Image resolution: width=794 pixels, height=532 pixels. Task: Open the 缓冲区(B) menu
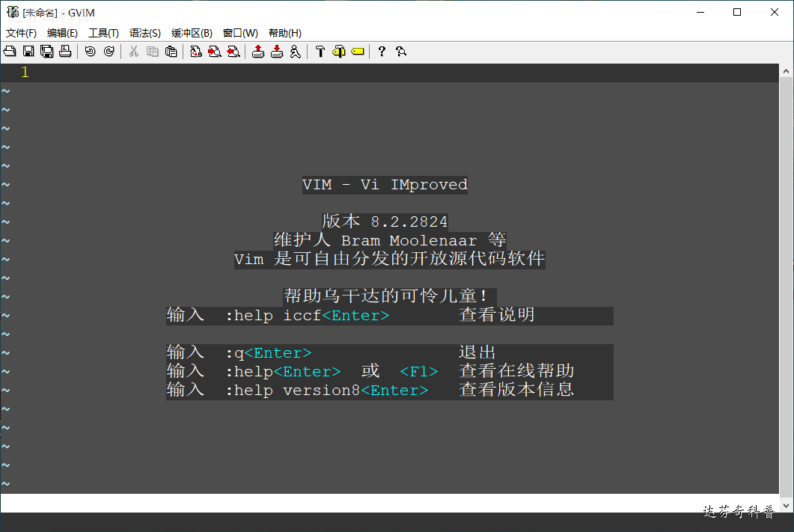(x=193, y=32)
